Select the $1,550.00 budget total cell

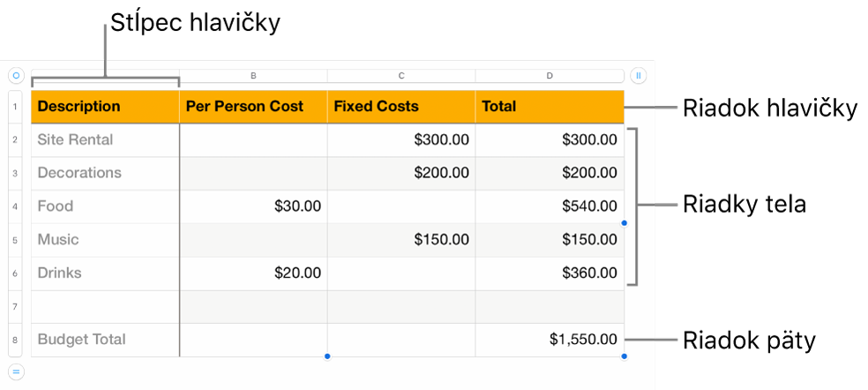click(x=550, y=340)
